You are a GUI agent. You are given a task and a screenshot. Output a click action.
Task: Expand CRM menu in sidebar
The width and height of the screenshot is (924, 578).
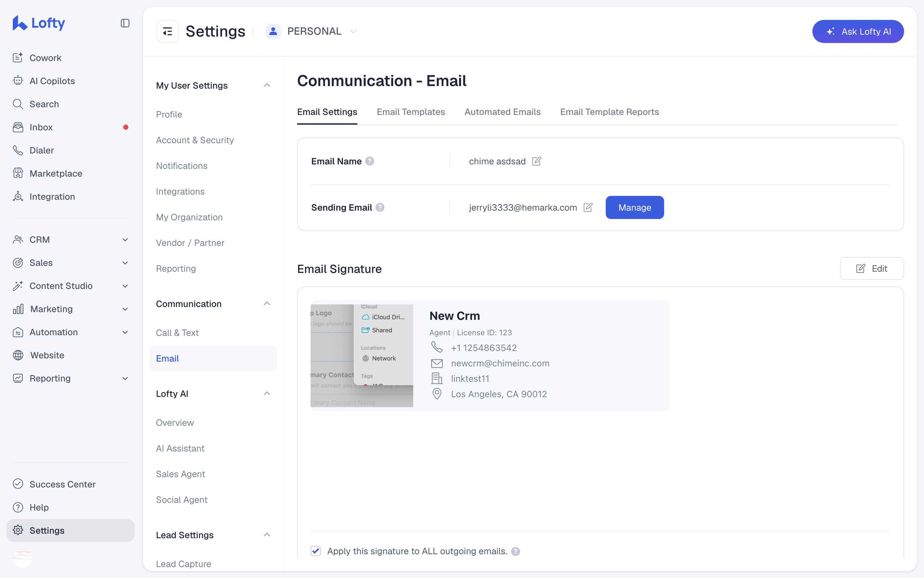(125, 240)
